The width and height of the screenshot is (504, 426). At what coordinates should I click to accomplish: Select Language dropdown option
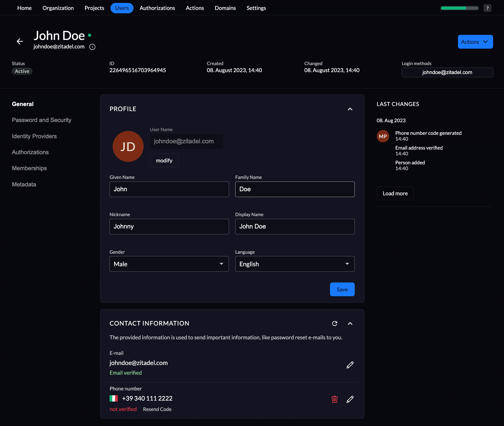(295, 264)
